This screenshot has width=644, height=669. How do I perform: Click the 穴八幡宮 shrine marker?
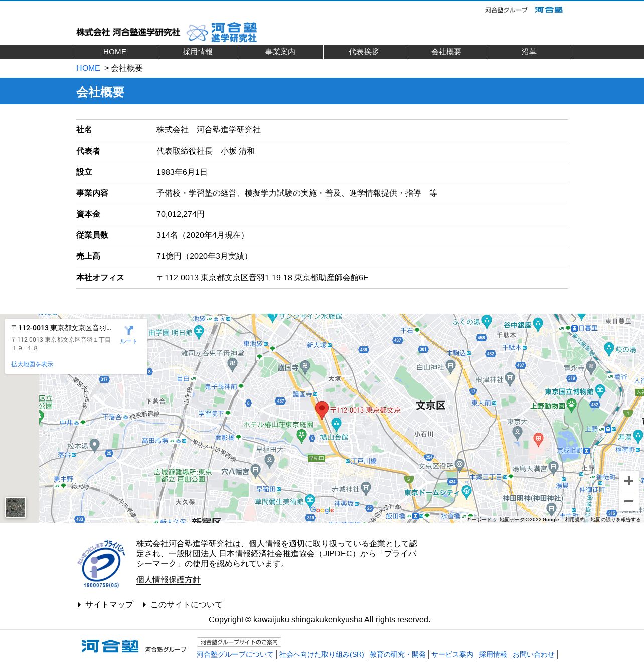255,470
